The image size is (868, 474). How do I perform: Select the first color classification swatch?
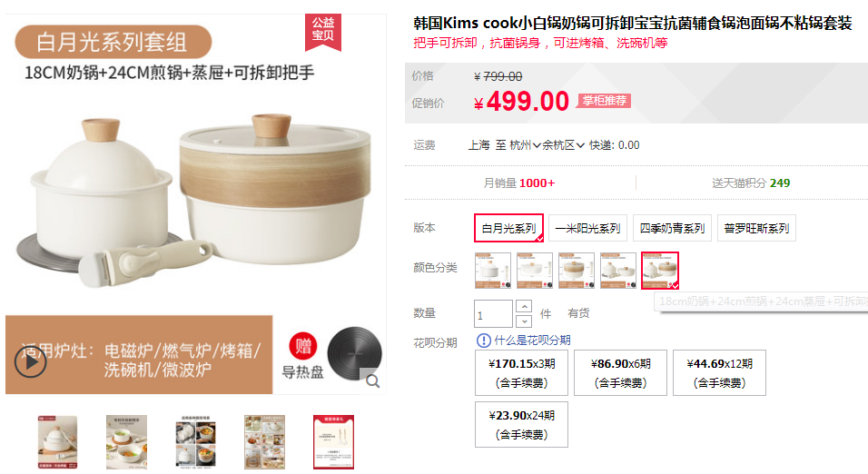pyautogui.click(x=493, y=271)
